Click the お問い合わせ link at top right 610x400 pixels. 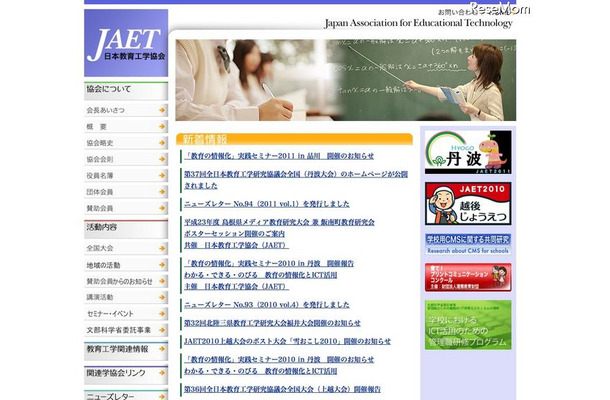[x=456, y=12]
